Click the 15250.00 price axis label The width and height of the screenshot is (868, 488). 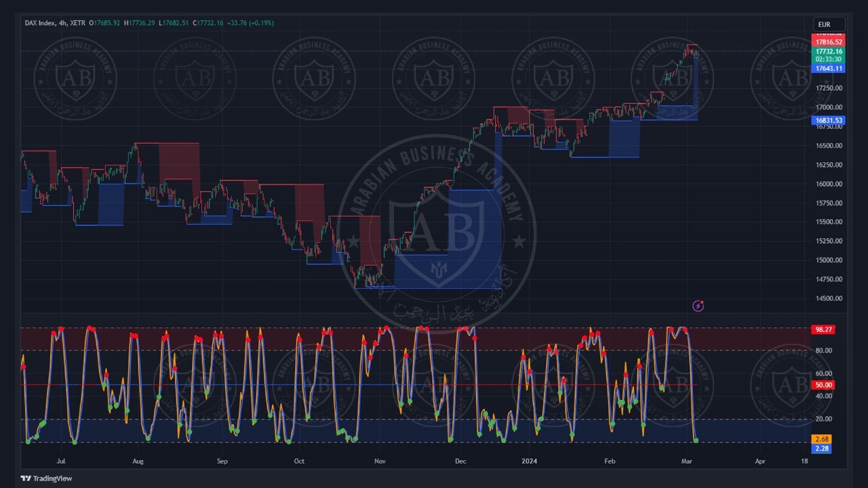(x=829, y=241)
